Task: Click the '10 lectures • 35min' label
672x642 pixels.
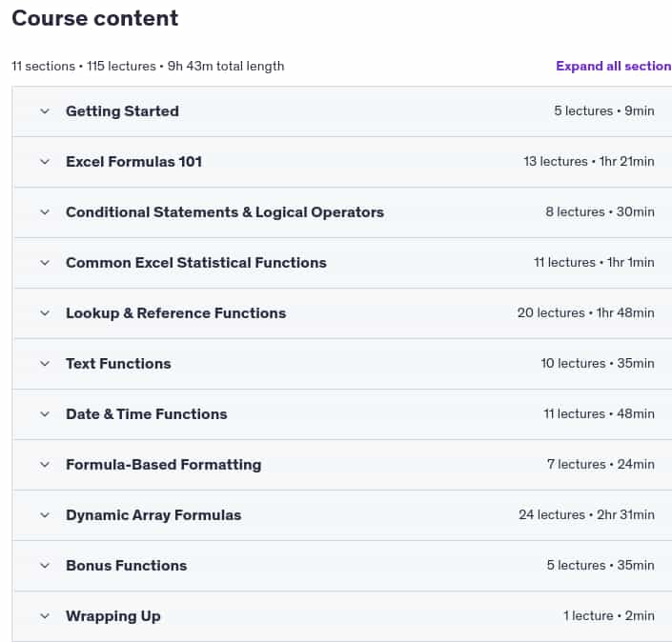Action: pos(598,364)
